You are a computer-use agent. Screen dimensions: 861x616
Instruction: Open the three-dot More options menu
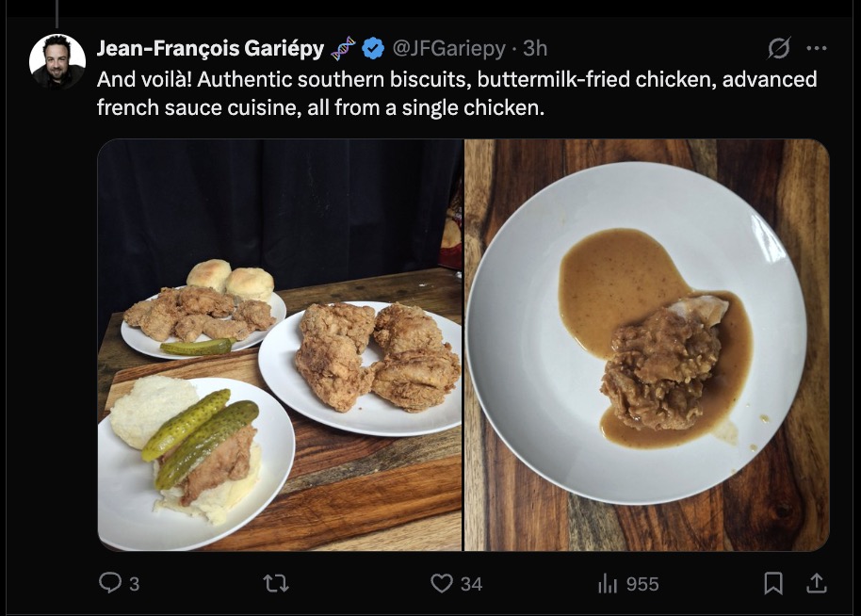click(817, 48)
